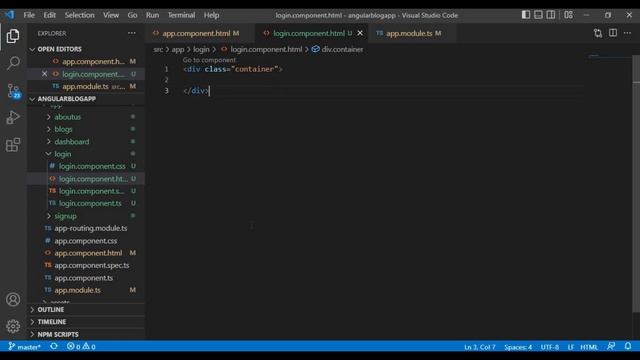Open the Selection menu
640x360 pixels.
coord(80,15)
